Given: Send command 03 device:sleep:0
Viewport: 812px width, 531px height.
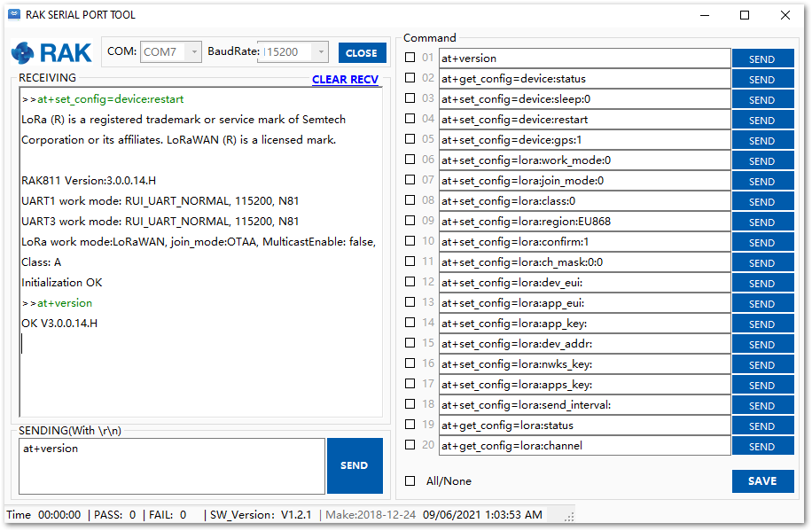Looking at the screenshot, I should pos(763,99).
